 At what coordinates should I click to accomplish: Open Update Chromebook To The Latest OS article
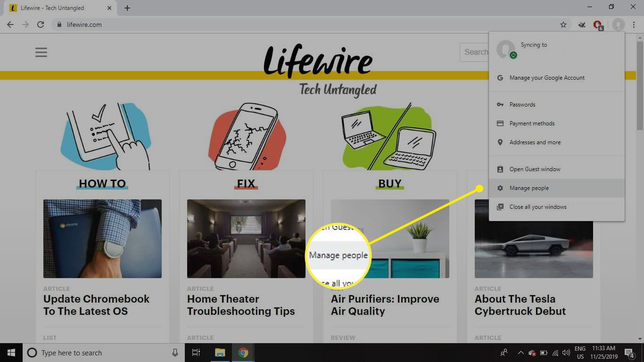tap(96, 305)
